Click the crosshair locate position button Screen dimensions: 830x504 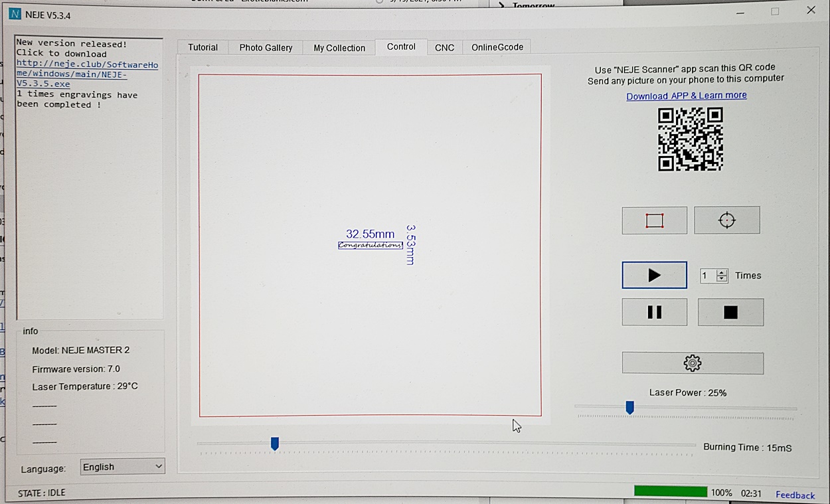[x=726, y=220]
